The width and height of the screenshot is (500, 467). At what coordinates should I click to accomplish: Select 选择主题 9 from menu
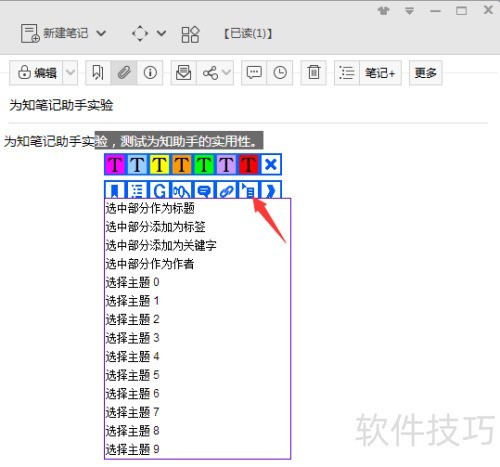[x=197, y=450]
